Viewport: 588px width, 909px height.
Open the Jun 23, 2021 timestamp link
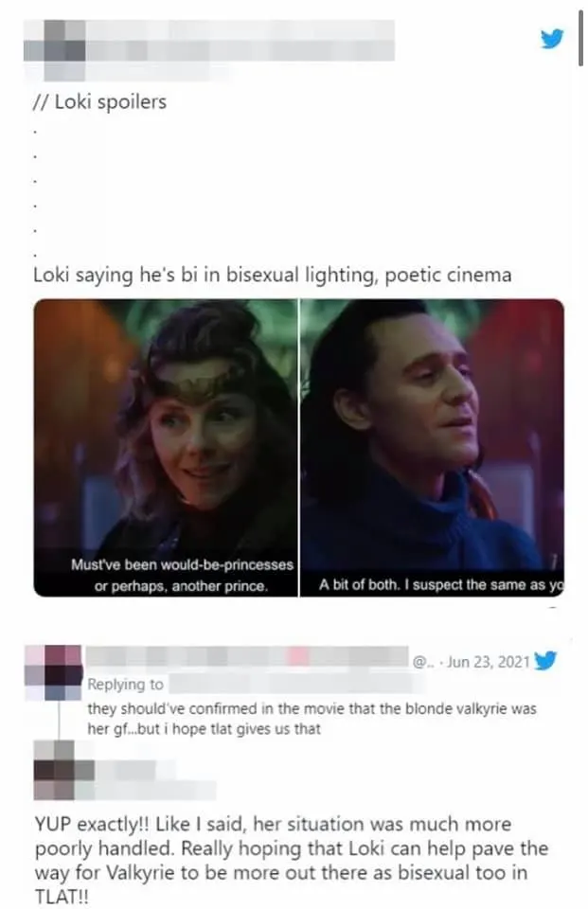489,662
